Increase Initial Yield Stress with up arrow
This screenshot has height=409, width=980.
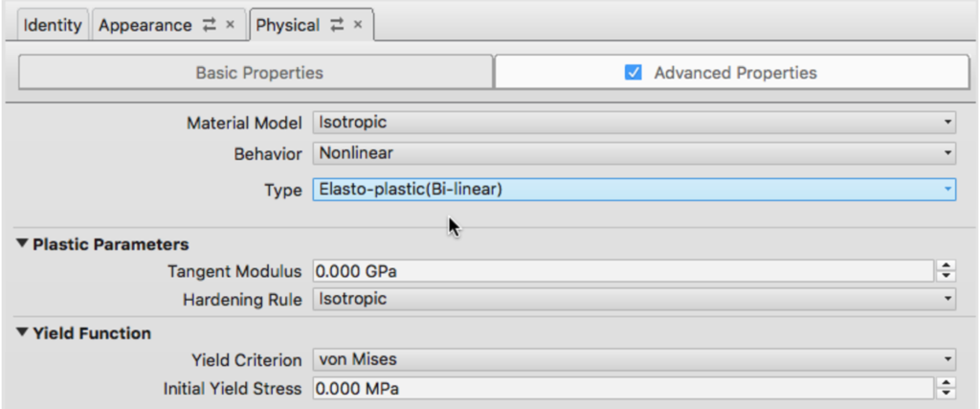click(x=947, y=383)
